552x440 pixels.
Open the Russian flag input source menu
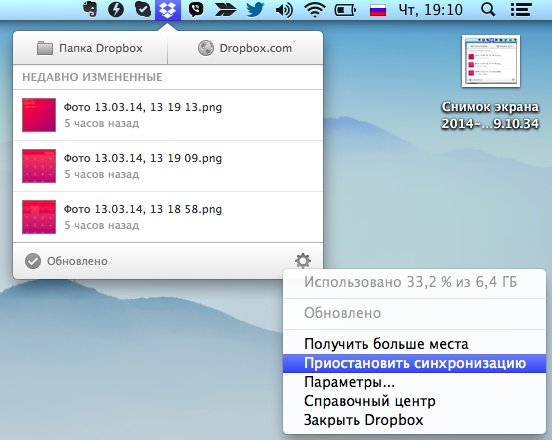[378, 10]
